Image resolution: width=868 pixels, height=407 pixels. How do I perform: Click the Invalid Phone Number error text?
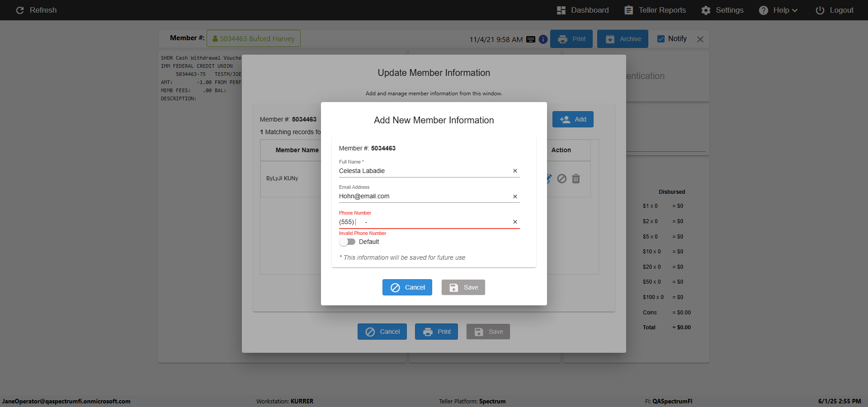click(363, 233)
